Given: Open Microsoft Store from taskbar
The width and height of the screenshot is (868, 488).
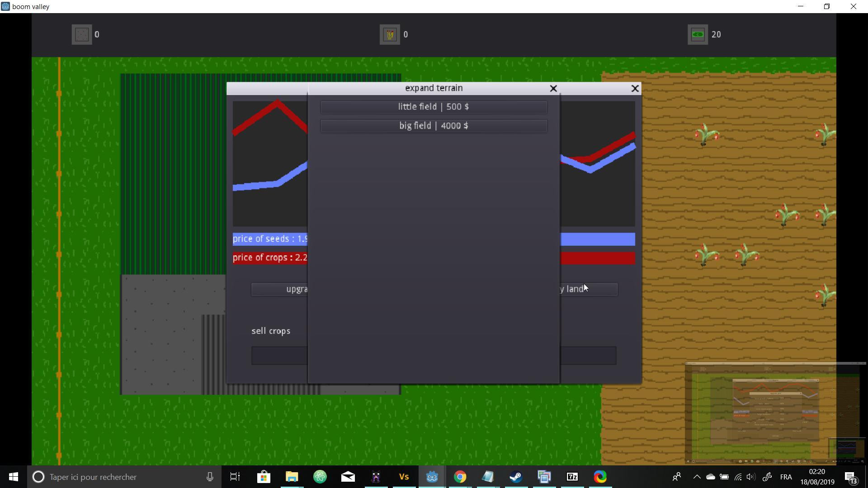Looking at the screenshot, I should click(264, 477).
